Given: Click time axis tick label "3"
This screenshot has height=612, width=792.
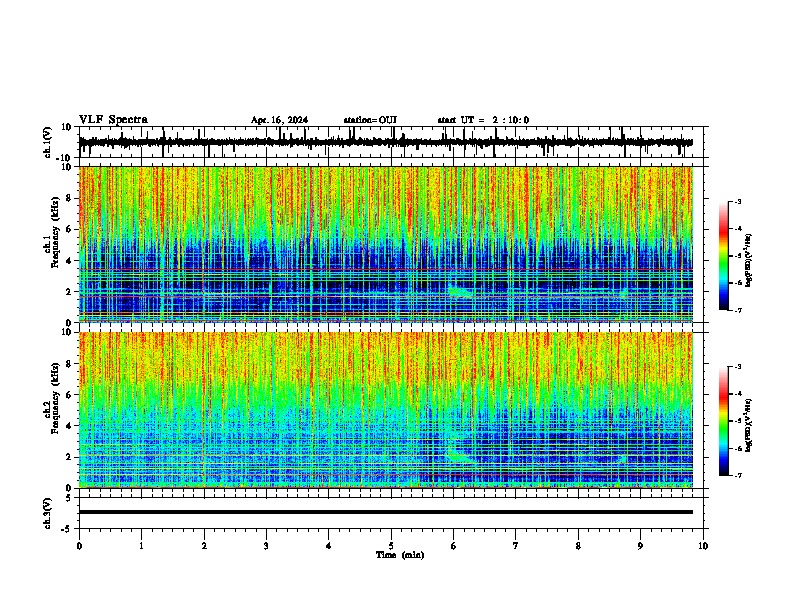Looking at the screenshot, I should (266, 546).
